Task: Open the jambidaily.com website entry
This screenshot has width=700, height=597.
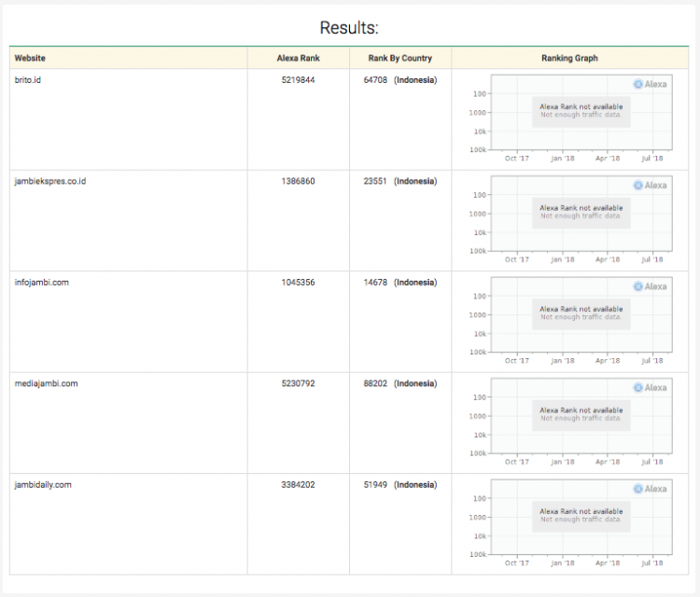Action: 43,484
